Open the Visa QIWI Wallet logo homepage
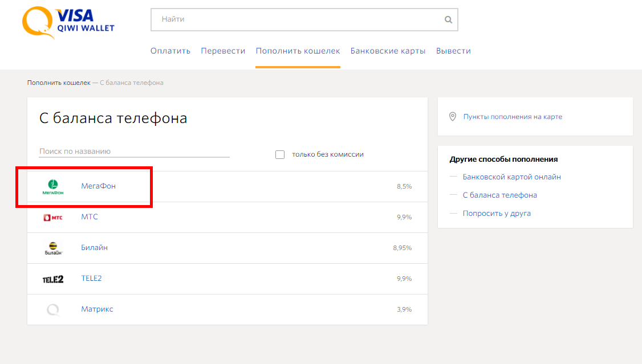The image size is (642, 364). point(68,22)
